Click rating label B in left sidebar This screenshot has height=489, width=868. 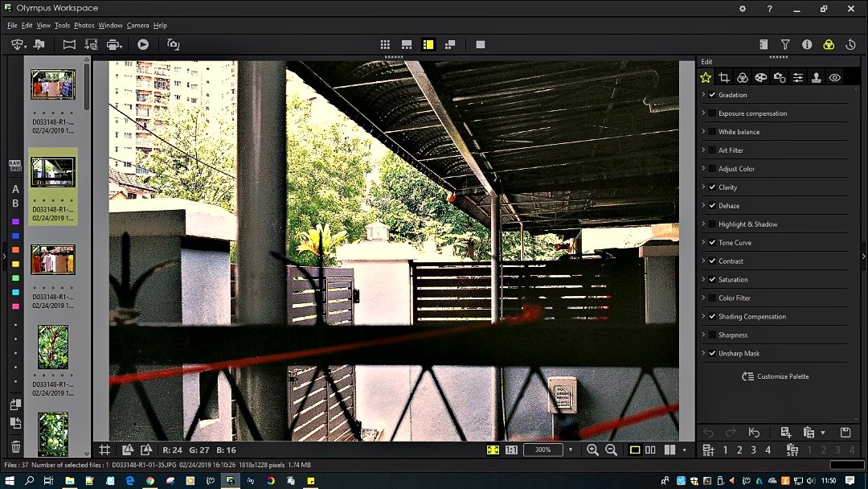[x=15, y=203]
